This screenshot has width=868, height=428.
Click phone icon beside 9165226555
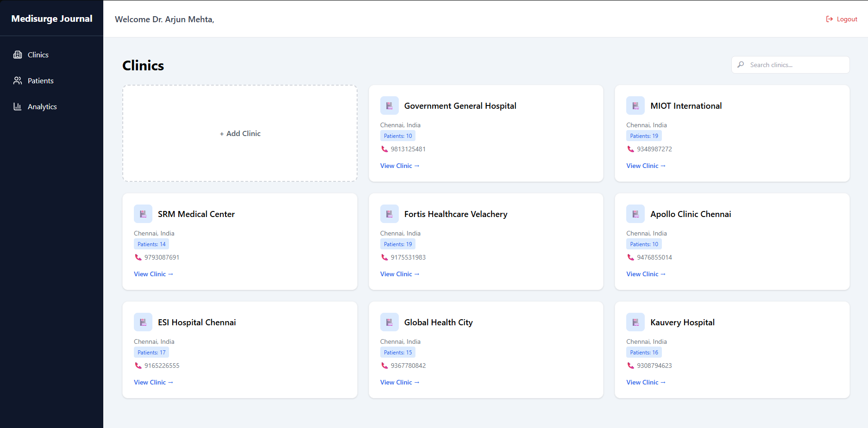click(138, 366)
